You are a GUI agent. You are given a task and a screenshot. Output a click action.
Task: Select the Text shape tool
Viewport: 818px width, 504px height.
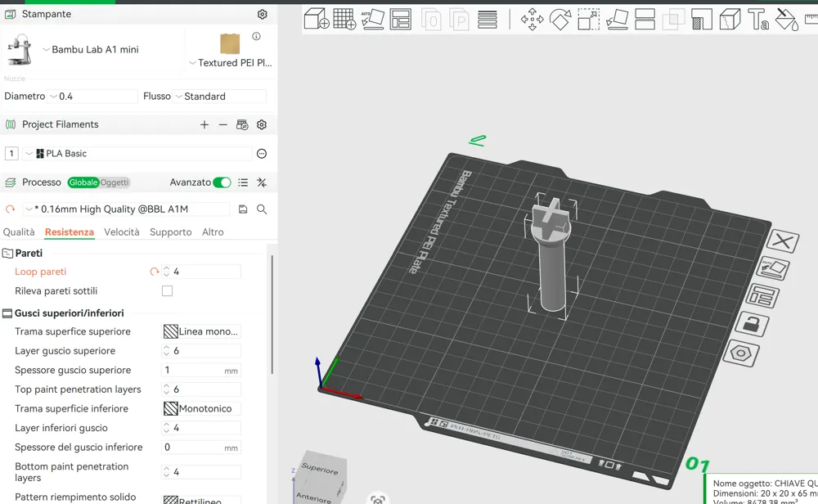(x=758, y=20)
